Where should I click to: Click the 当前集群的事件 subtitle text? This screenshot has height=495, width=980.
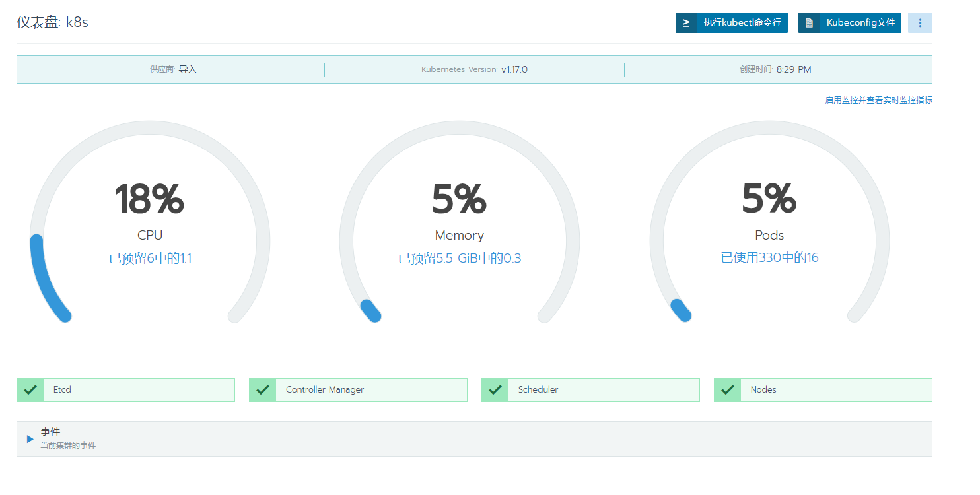[x=68, y=445]
